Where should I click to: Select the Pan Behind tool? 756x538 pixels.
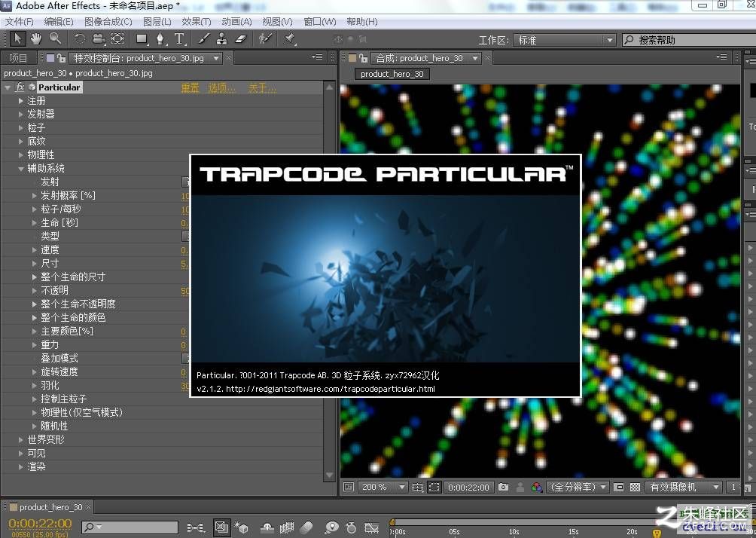coord(117,39)
